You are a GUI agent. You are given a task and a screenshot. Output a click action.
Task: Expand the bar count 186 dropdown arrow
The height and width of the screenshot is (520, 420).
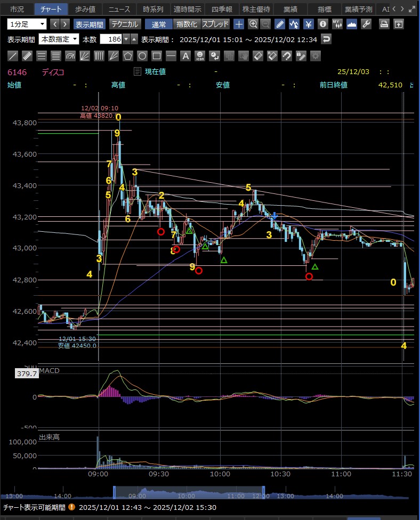coord(126,39)
